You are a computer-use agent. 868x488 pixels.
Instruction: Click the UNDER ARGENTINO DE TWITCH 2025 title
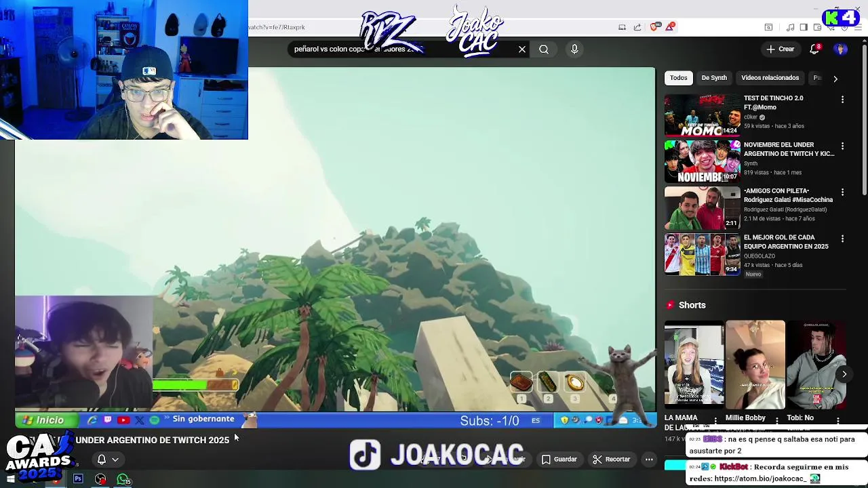(x=153, y=440)
